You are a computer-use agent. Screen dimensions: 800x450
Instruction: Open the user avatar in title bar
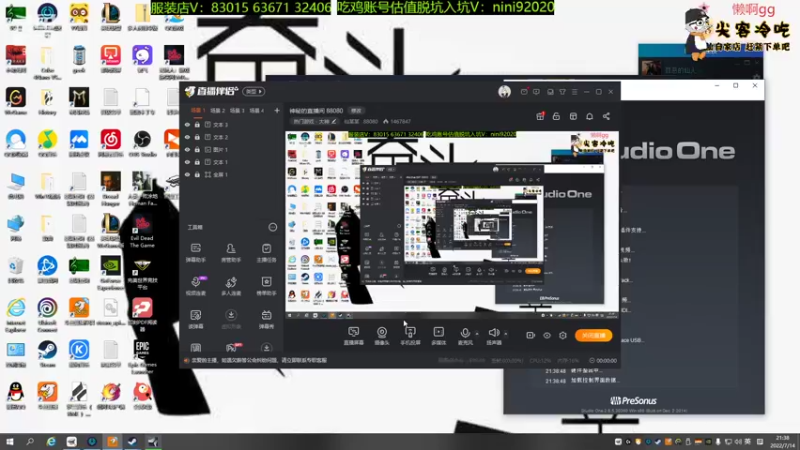tap(504, 91)
